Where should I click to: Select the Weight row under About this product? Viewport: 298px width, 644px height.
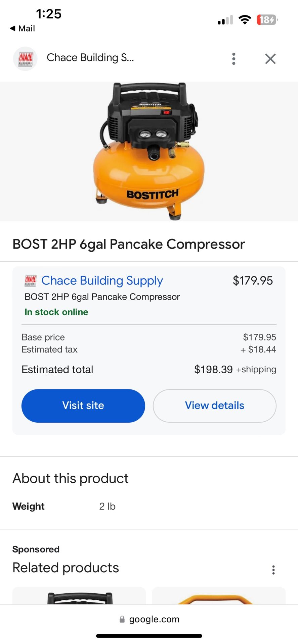click(67, 506)
